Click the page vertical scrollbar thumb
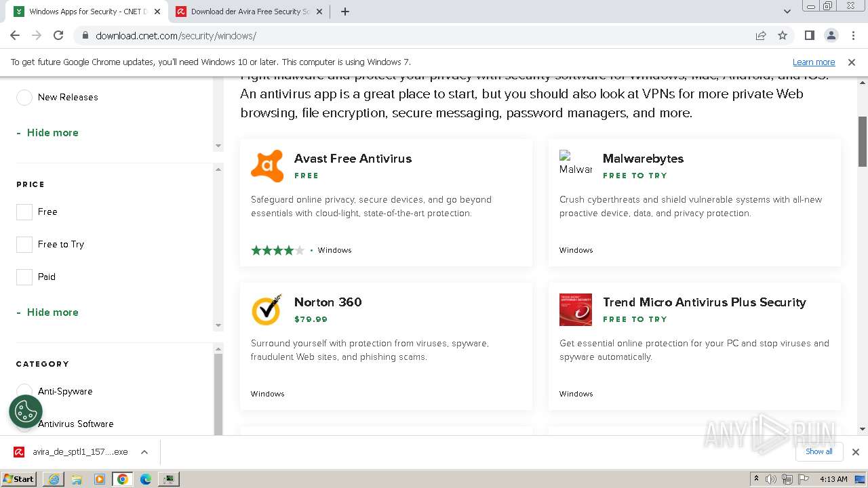The width and height of the screenshot is (868, 488). 863,141
